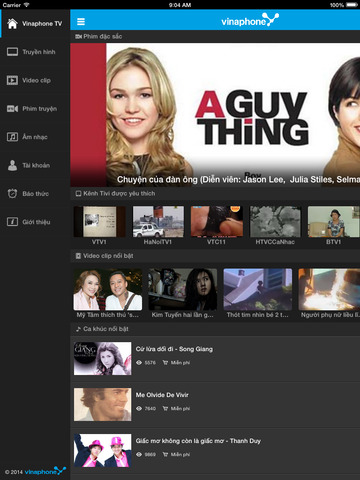Click the Vinaphone logo in sidebar footer
Image resolution: width=360 pixels, height=480 pixels.
(x=45, y=471)
